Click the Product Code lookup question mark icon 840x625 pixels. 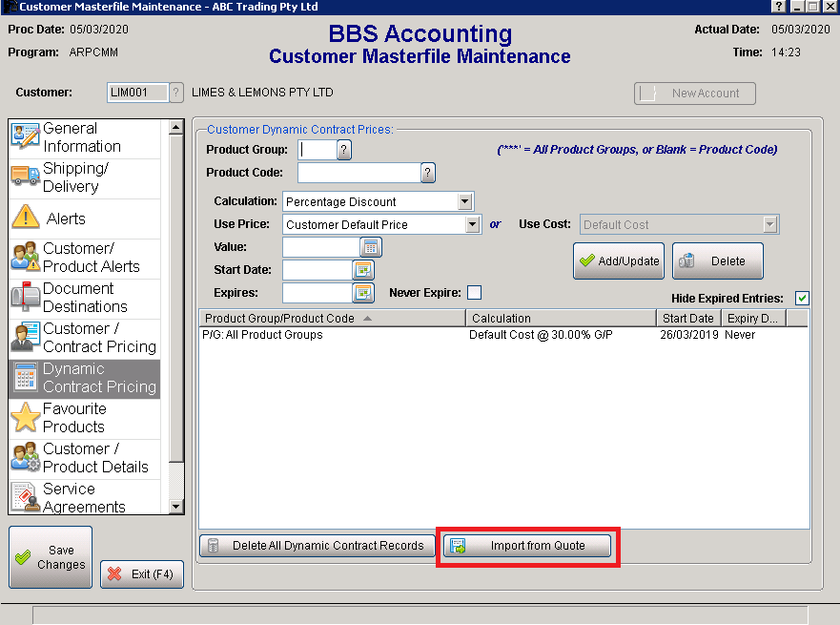(x=428, y=173)
